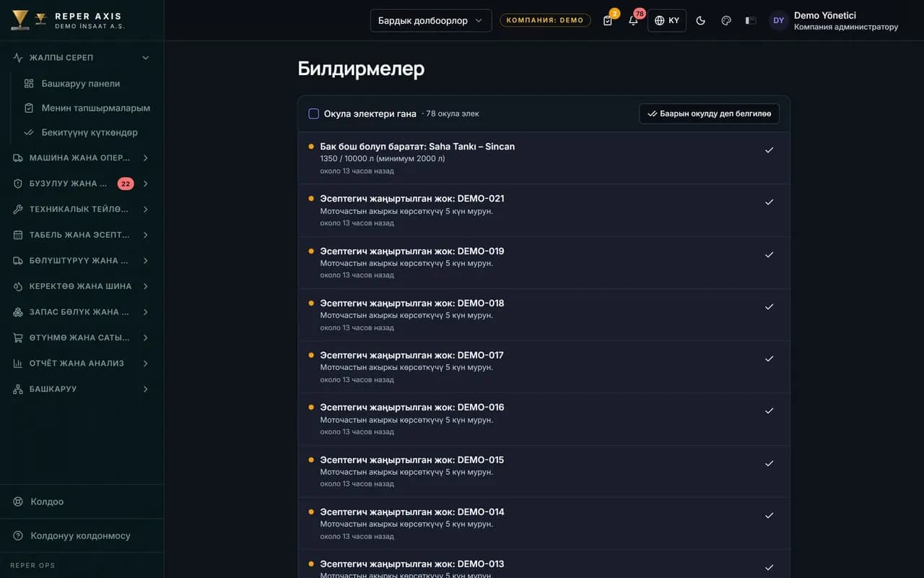Click the Demo Yönetici user name
This screenshot has width=924, height=578.
pyautogui.click(x=825, y=15)
